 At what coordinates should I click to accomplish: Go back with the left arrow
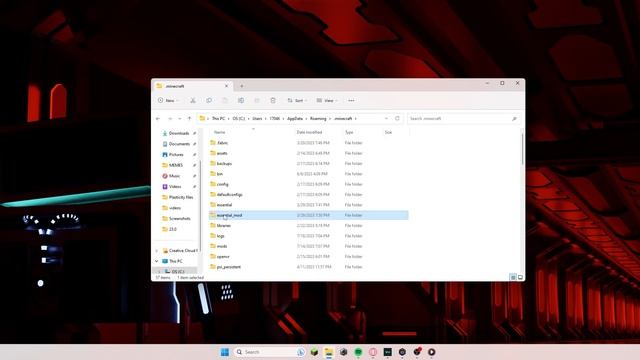(158, 118)
